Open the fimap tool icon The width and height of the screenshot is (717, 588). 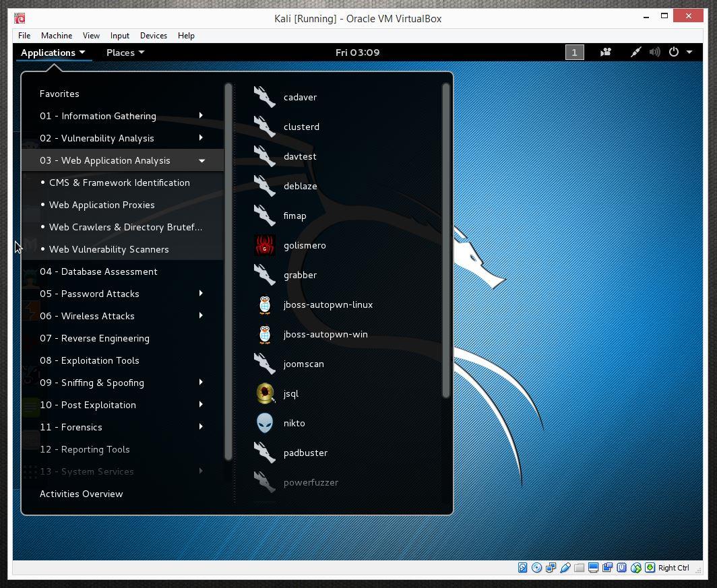[x=264, y=216]
